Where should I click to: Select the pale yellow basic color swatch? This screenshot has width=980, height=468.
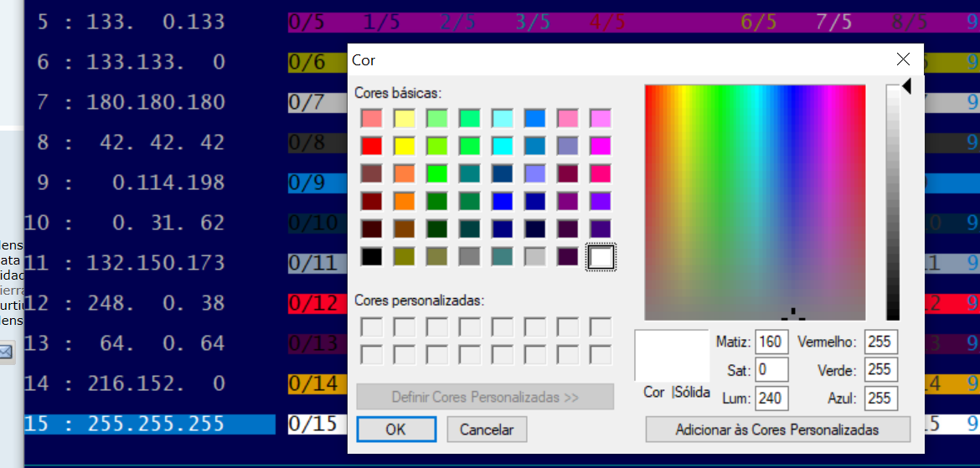coord(405,119)
